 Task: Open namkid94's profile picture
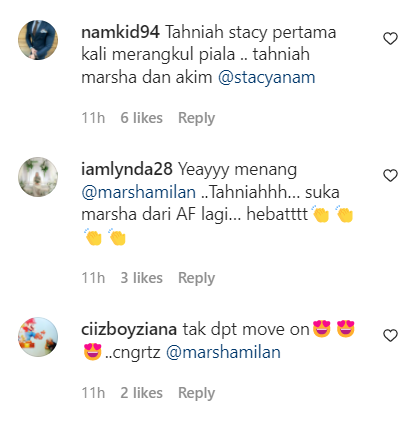(38, 40)
